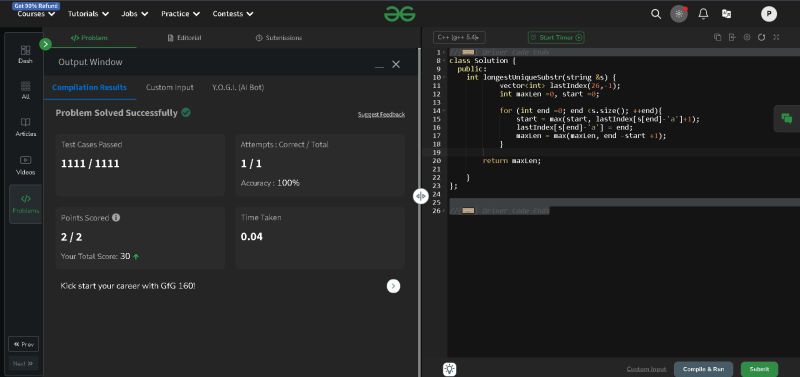This screenshot has height=377, width=800.
Task: Click the green Submit button
Action: (759, 369)
